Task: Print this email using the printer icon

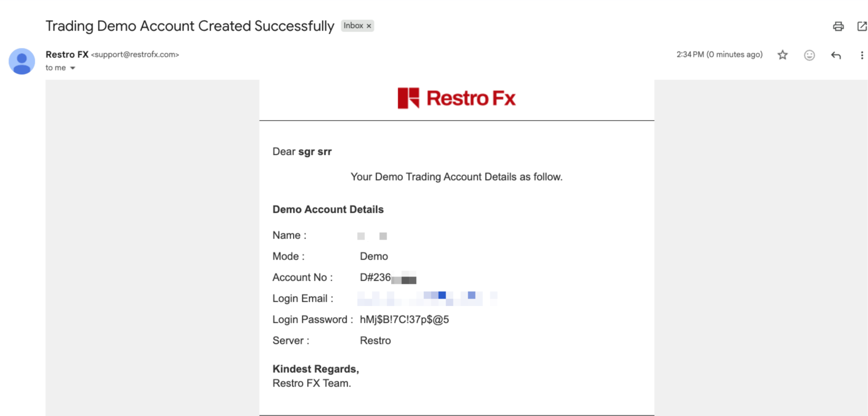Action: click(838, 26)
